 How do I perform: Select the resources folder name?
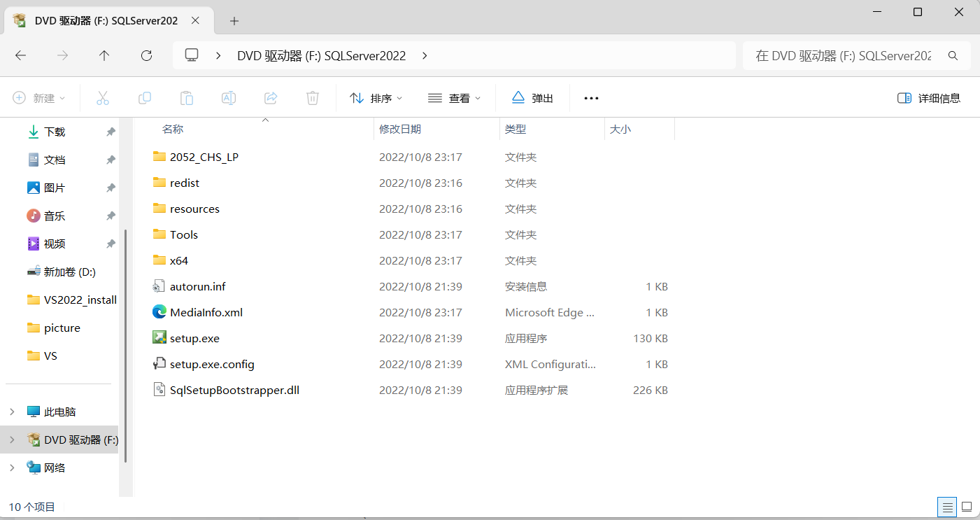(x=194, y=209)
